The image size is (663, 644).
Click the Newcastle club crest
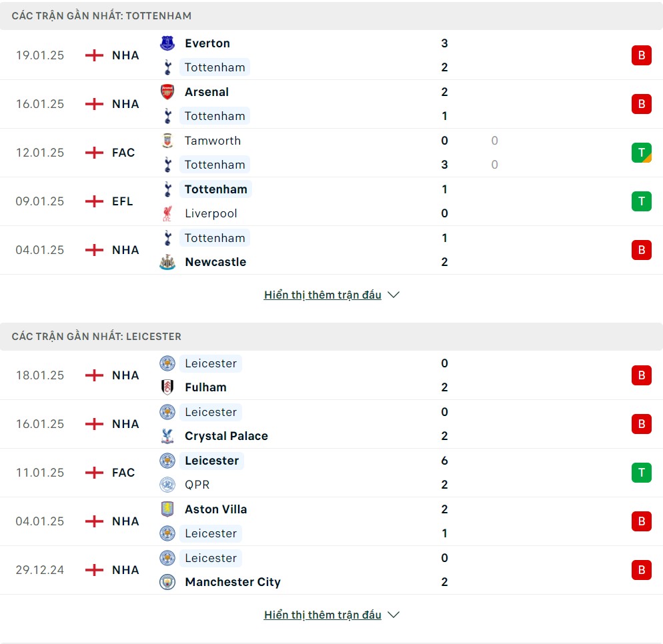(x=167, y=262)
